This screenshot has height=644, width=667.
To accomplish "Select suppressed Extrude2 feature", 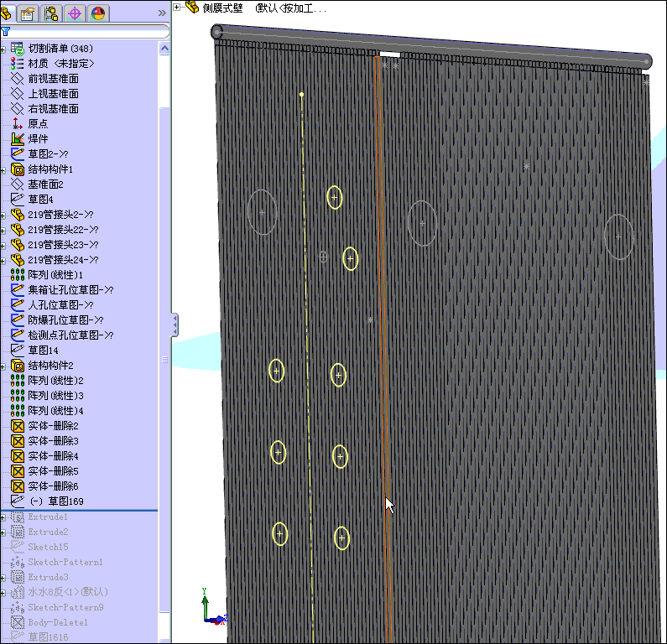I will 48,532.
